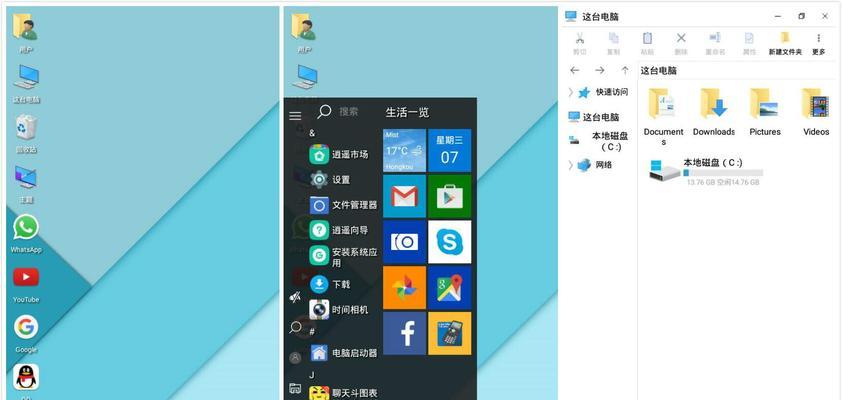842x400 pixels.
Task: Open the weather tile showing 17°C
Action: [404, 150]
